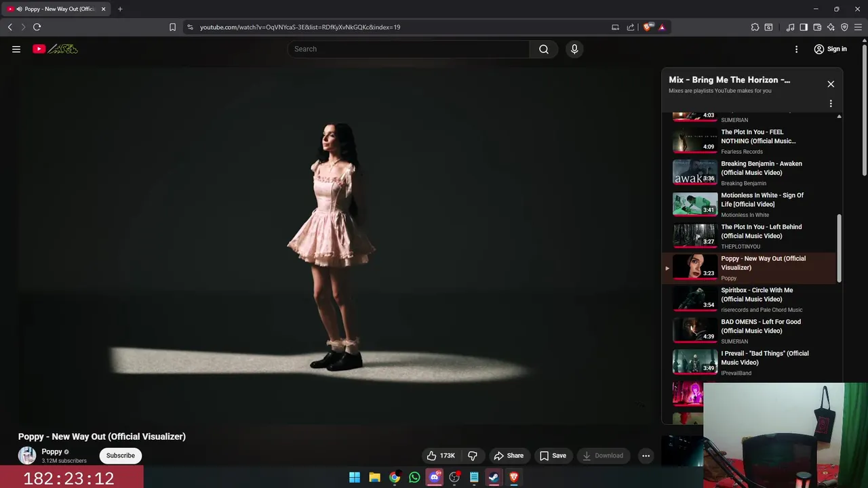This screenshot has height=488, width=868.
Task: Click the search magnifier button
Action: (x=544, y=49)
